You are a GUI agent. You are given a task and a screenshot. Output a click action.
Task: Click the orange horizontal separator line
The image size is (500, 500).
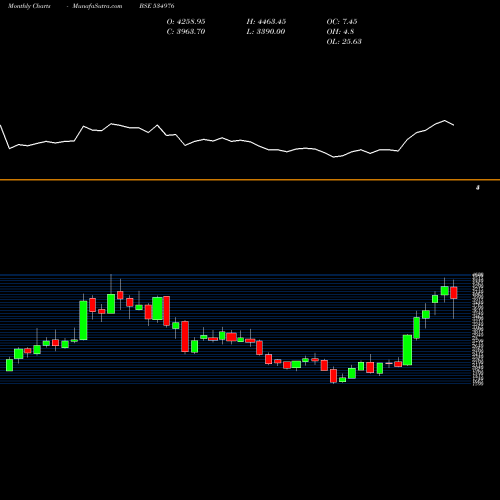tap(250, 180)
